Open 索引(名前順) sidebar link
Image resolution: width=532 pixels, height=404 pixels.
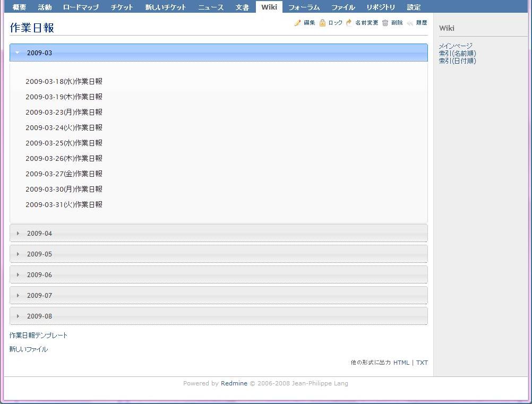[x=457, y=54]
